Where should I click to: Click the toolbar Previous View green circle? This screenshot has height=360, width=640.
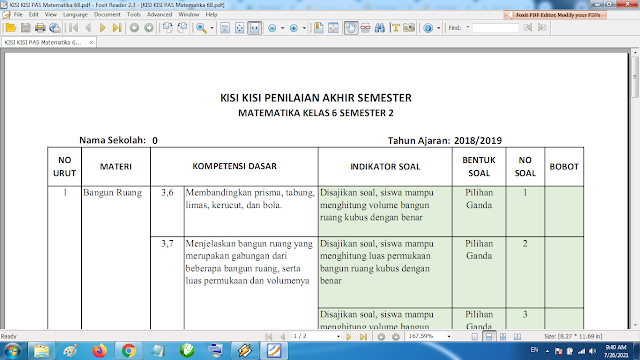[x=134, y=28]
